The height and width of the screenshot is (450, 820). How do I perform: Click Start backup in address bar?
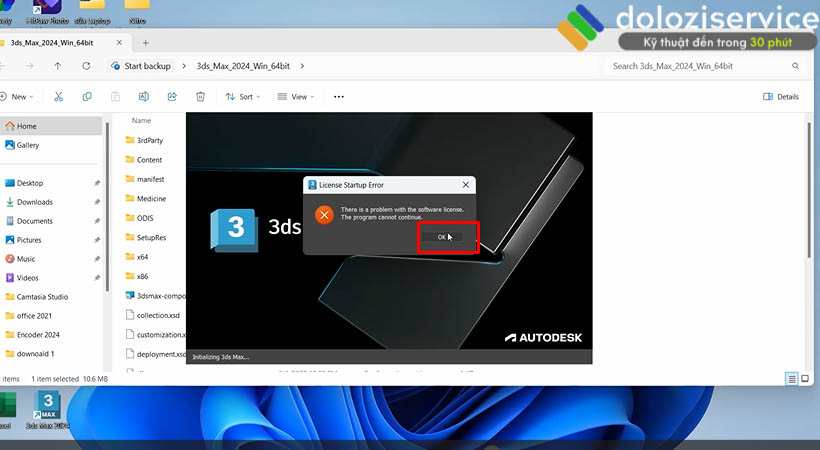146,66
